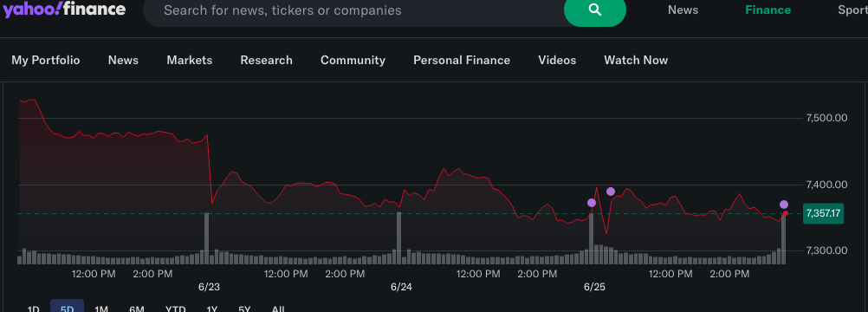Open the Community menu
This screenshot has width=868, height=312.
pyautogui.click(x=353, y=60)
